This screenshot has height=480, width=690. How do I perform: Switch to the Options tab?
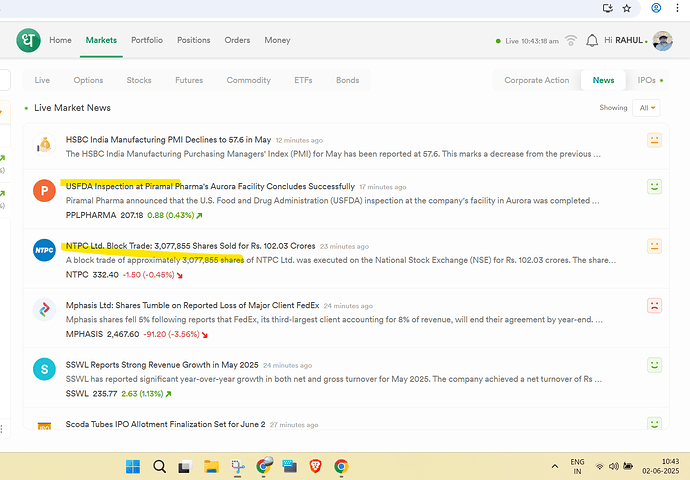tap(88, 80)
